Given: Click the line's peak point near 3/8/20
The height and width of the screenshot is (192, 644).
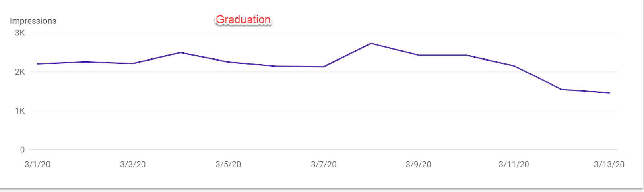Looking at the screenshot, I should pyautogui.click(x=371, y=43).
